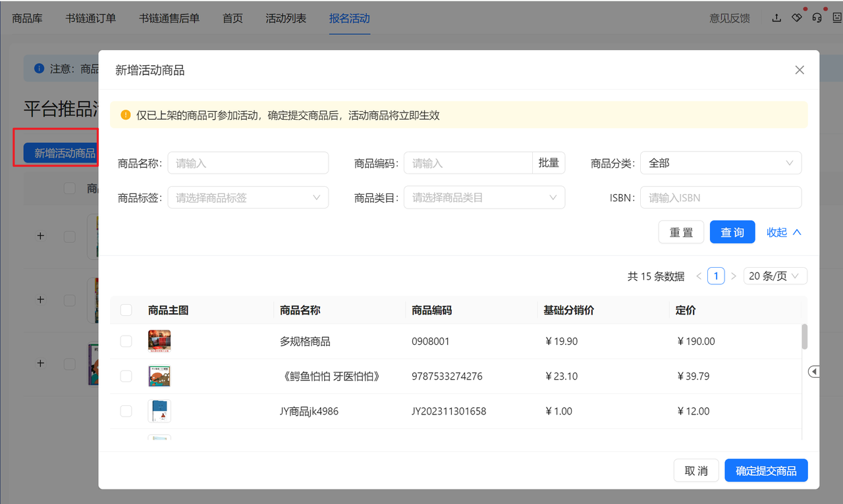This screenshot has width=843, height=504.
Task: Open the headset customer service icon
Action: pos(817,18)
